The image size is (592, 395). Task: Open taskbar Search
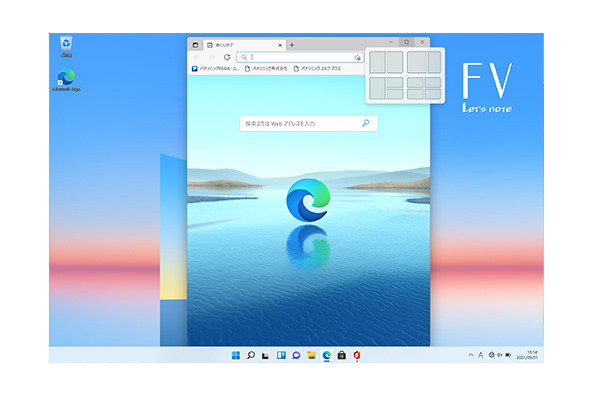tap(251, 355)
